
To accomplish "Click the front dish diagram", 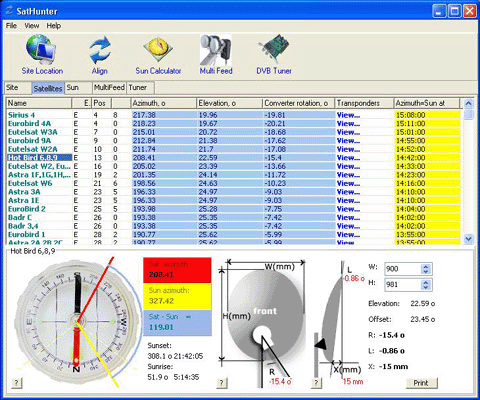I will point(262,323).
